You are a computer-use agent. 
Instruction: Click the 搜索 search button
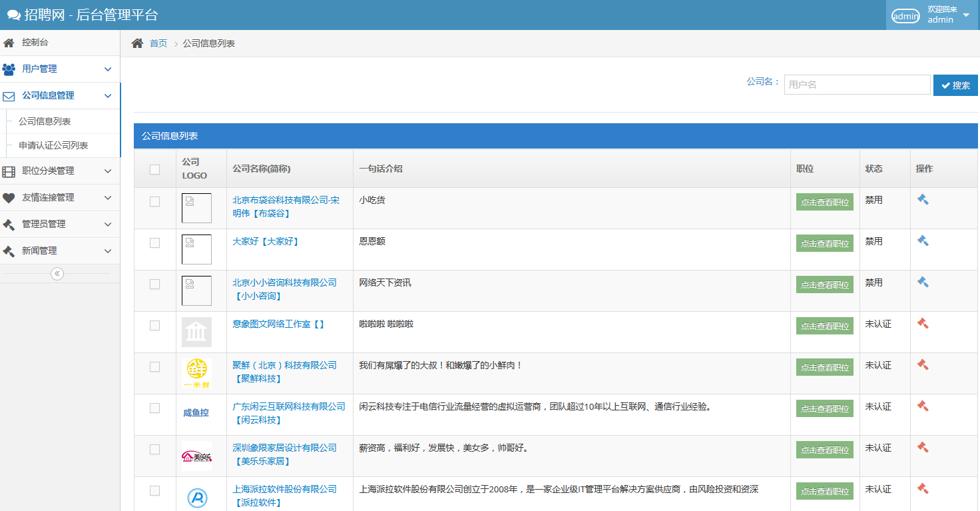pyautogui.click(x=955, y=85)
